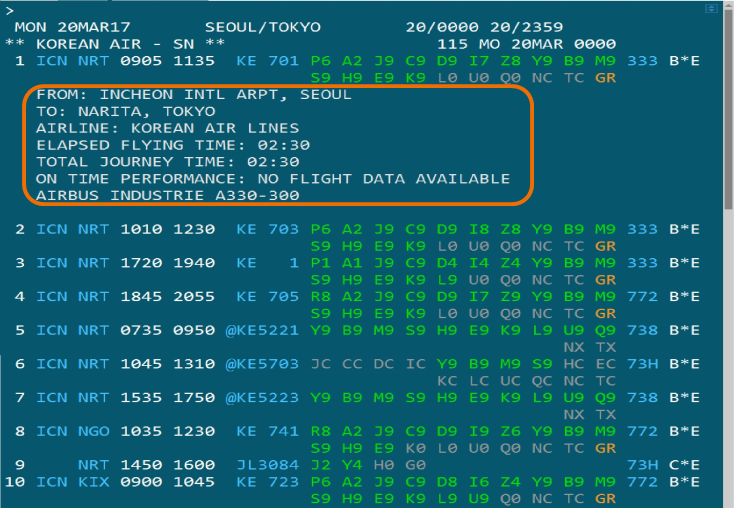This screenshot has height=508, width=734.
Task: Click flight number KE 703
Action: (x=267, y=229)
